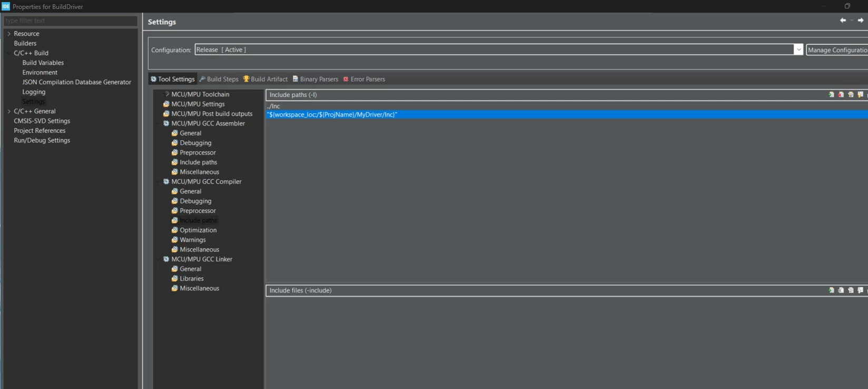Select Build Variables under C/C++ Build
The image size is (868, 389).
pyautogui.click(x=43, y=63)
